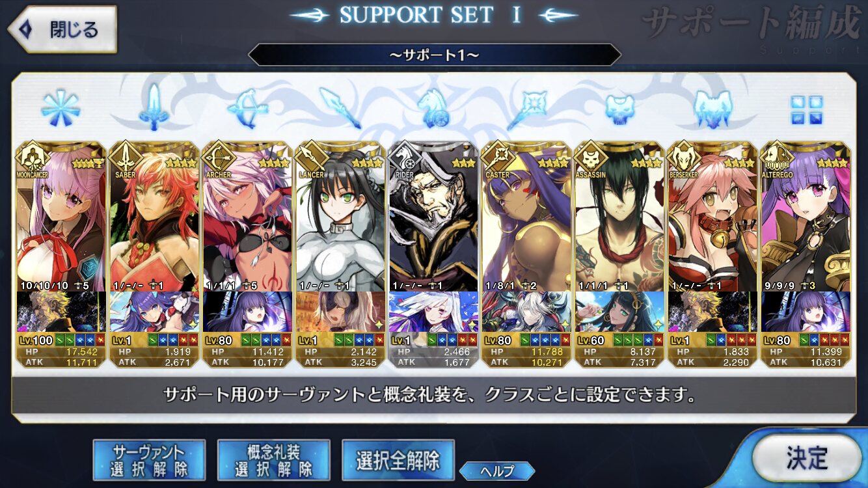Select the Rider class horse icon
This screenshot has width=868, height=488.
433,107
